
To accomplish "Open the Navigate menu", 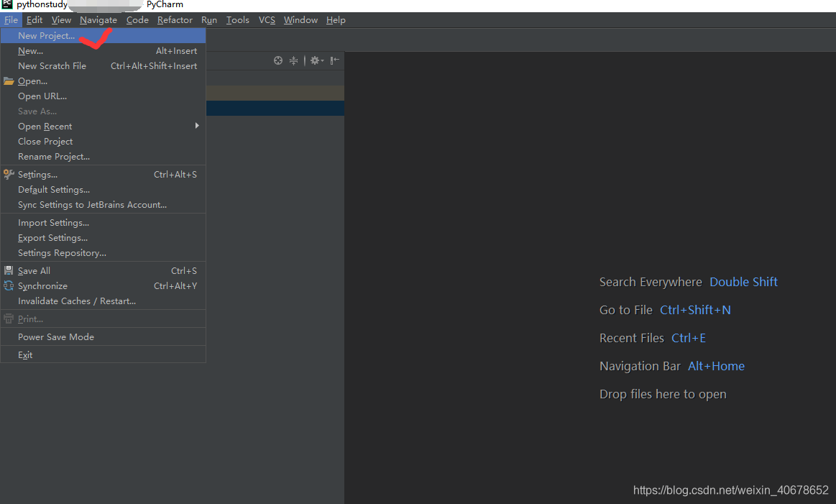I will coord(98,19).
